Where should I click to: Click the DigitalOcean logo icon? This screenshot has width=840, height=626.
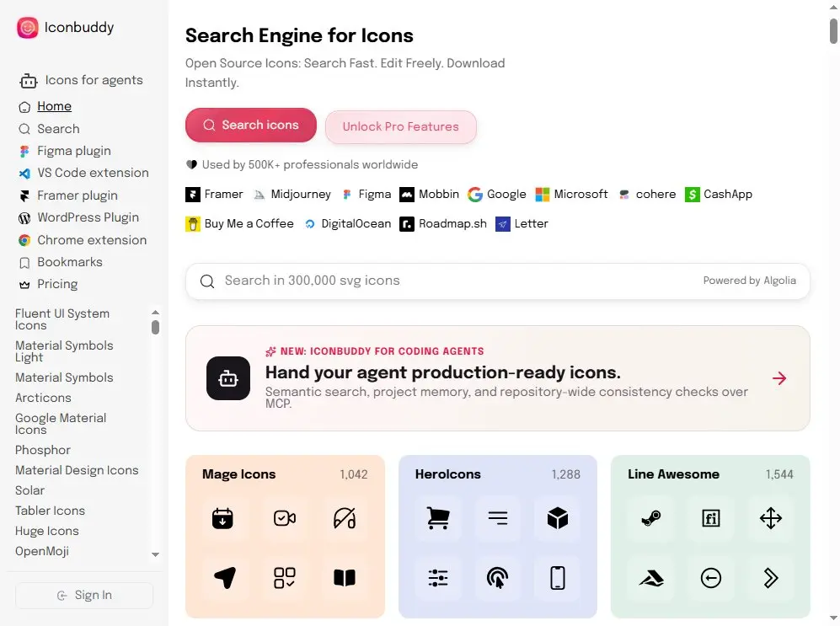pyautogui.click(x=310, y=224)
